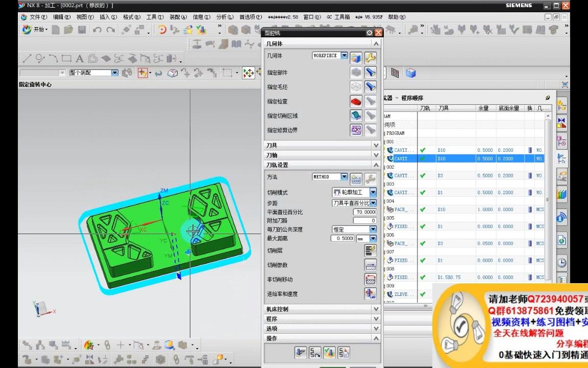588x368 pixels.
Task: Select the ZLEVE operation in the navigator
Action: click(x=403, y=294)
